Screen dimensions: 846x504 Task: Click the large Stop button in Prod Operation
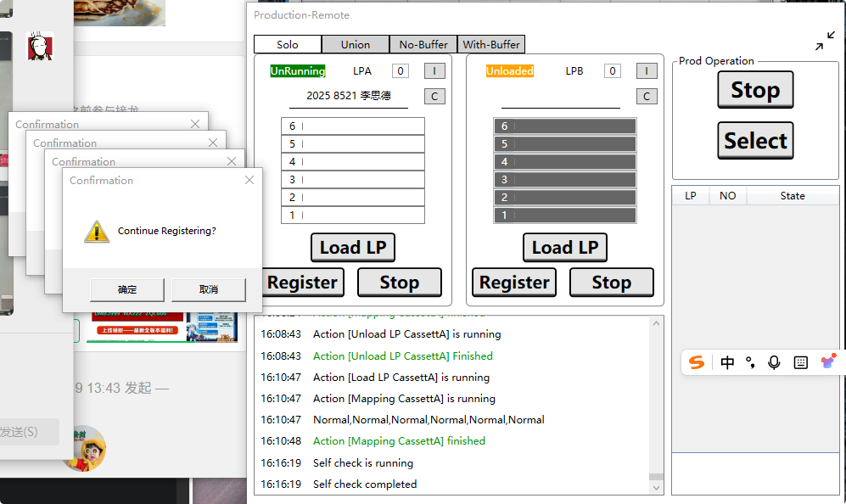pos(755,90)
